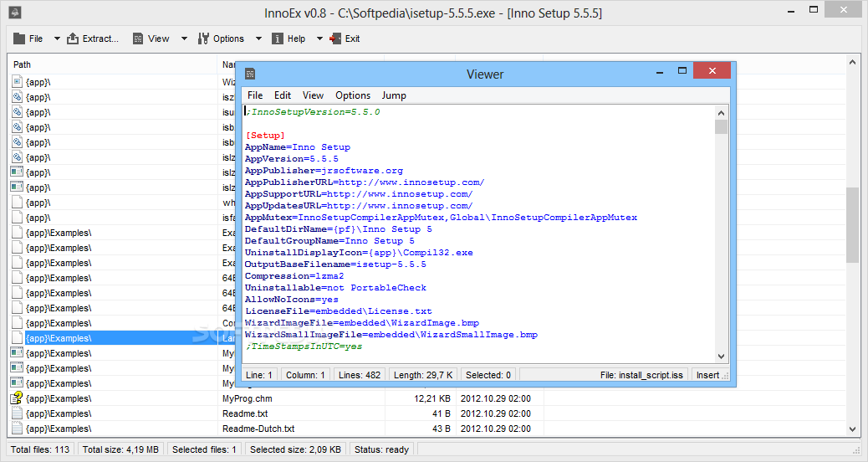This screenshot has width=868, height=462.
Task: Click the Extract... toolbar button label
Action: (x=100, y=38)
